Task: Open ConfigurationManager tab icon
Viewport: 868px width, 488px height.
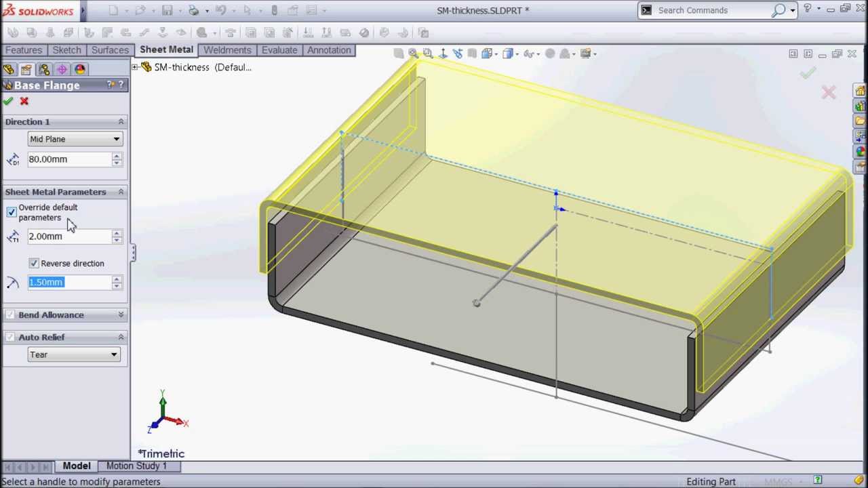Action: (x=44, y=69)
